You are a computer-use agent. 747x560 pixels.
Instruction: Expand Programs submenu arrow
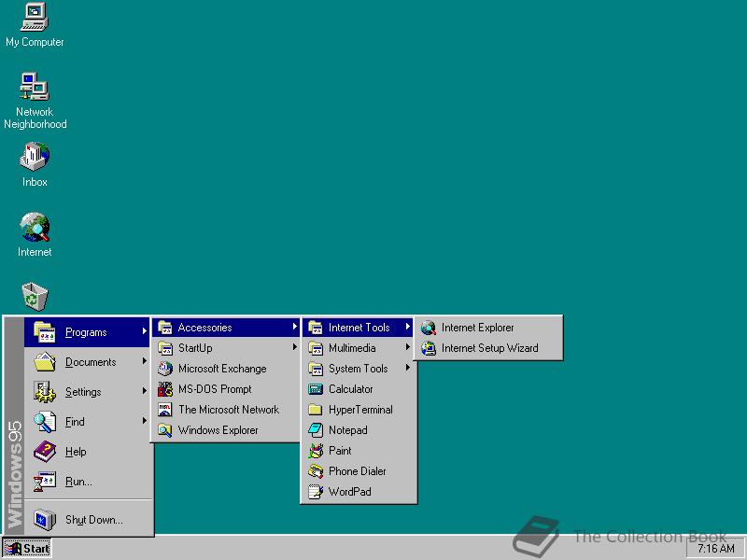click(144, 331)
